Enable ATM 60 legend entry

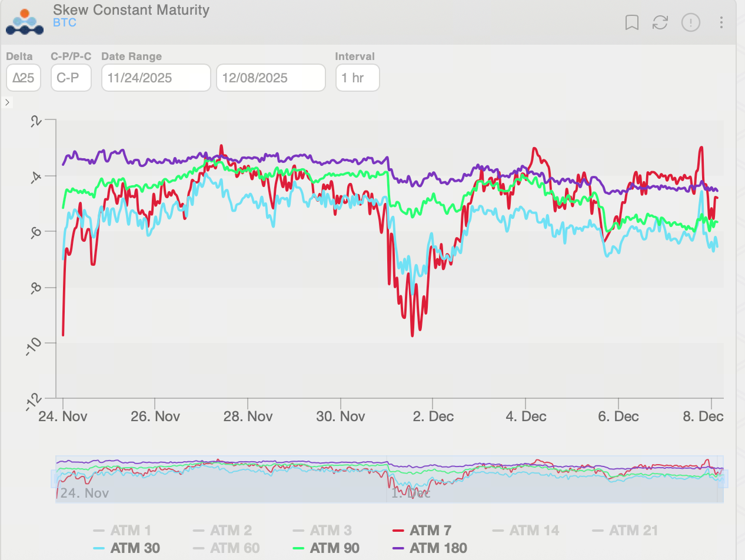226,548
